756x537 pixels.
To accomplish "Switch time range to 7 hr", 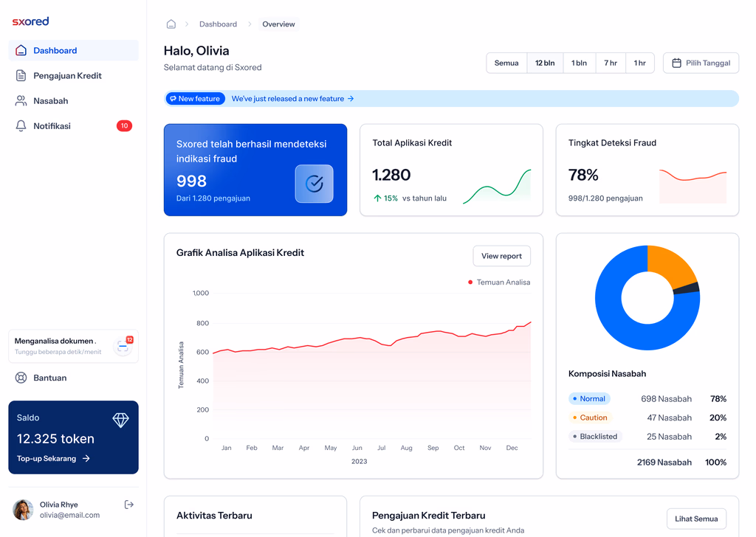I will coord(611,63).
